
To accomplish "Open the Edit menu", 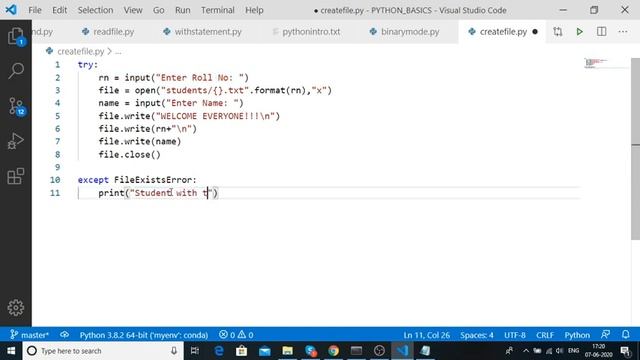I will tap(60, 10).
